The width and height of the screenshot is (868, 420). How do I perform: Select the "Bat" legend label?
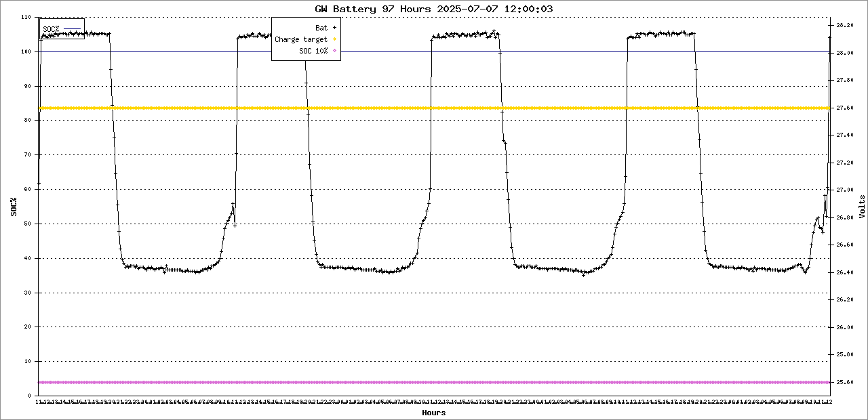321,28
